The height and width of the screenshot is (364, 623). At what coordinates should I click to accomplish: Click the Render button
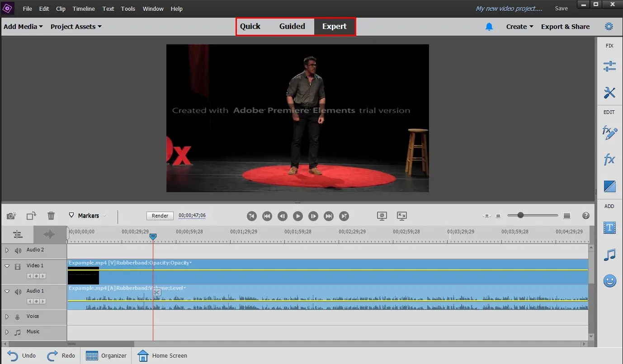tap(160, 216)
